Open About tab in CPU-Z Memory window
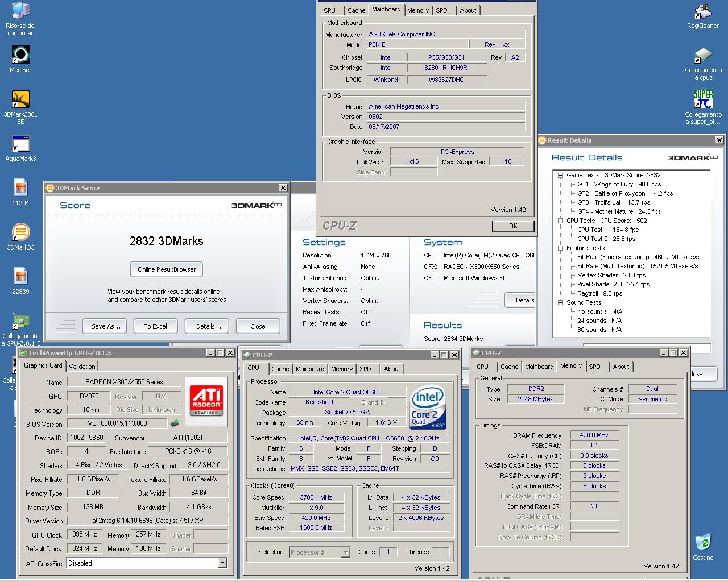This screenshot has width=728, height=582. click(x=621, y=367)
